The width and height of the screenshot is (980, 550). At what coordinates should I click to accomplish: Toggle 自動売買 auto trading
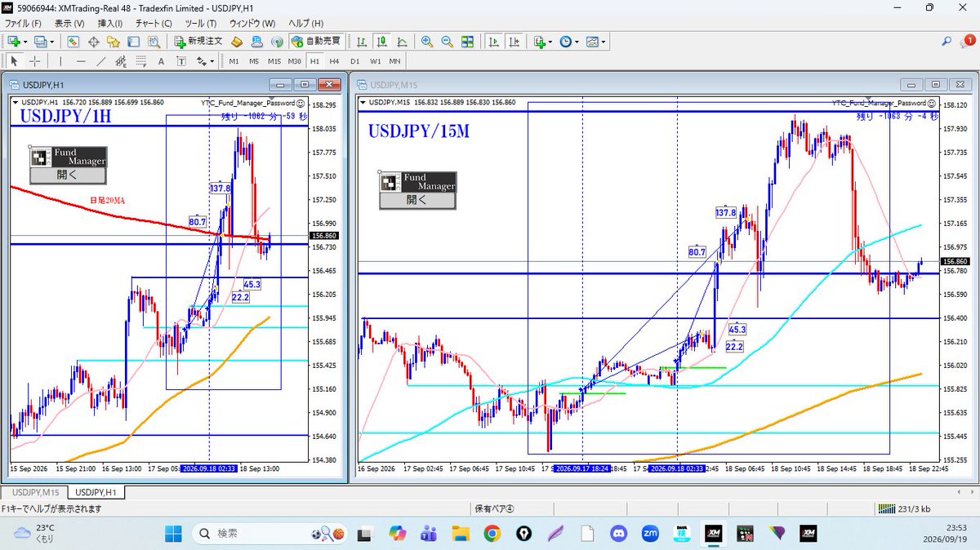pyautogui.click(x=316, y=41)
